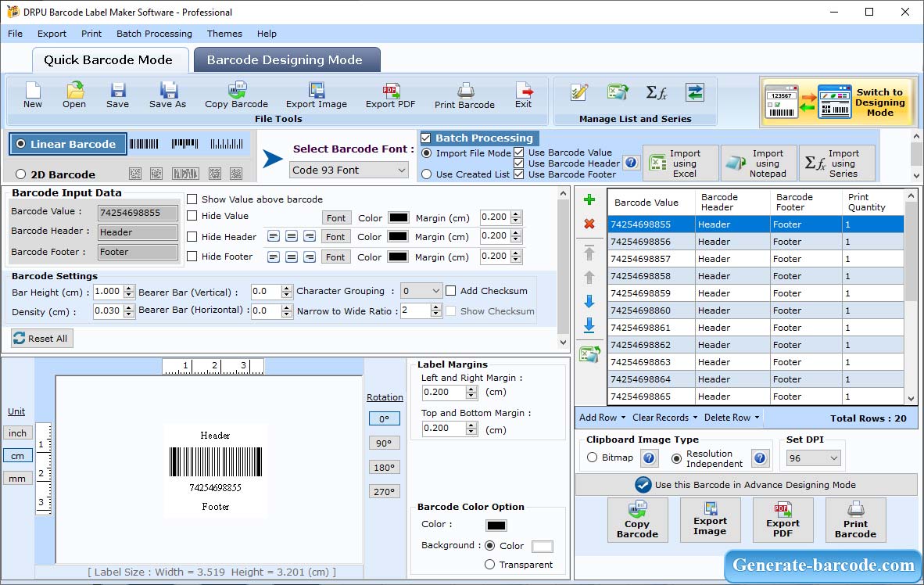Screen dimensions: 924x585
Task: Select the mm unit button
Action: pyautogui.click(x=17, y=479)
